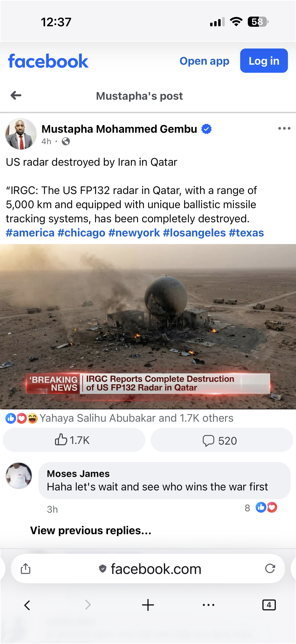Go back with the Safari back chevron
The image size is (296, 644).
pyautogui.click(x=27, y=605)
